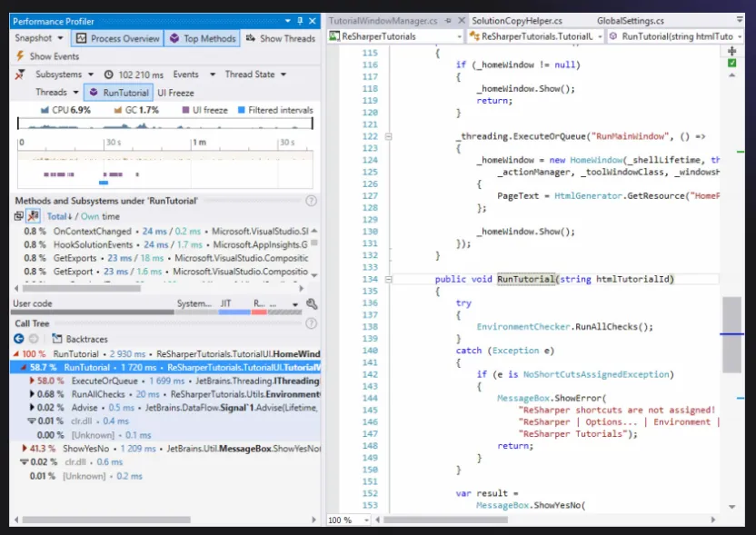Open the RunTutorial(string htmlTuto member dropdown

point(675,36)
